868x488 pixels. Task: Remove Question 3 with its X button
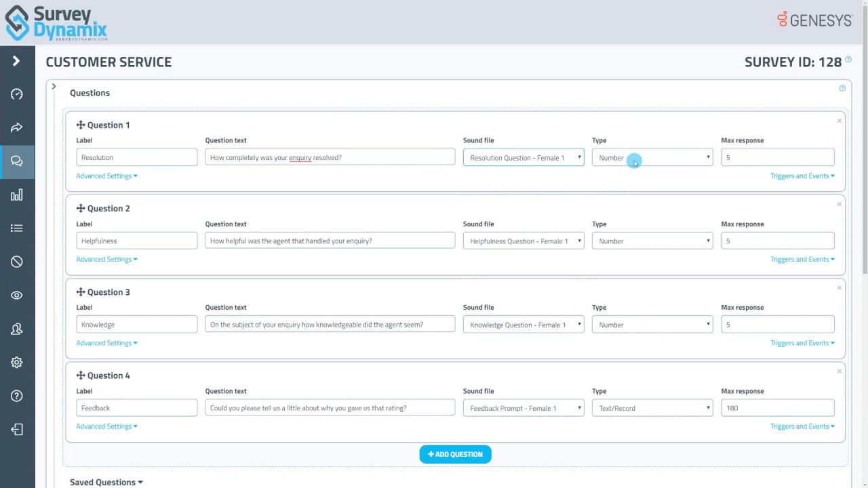click(839, 288)
